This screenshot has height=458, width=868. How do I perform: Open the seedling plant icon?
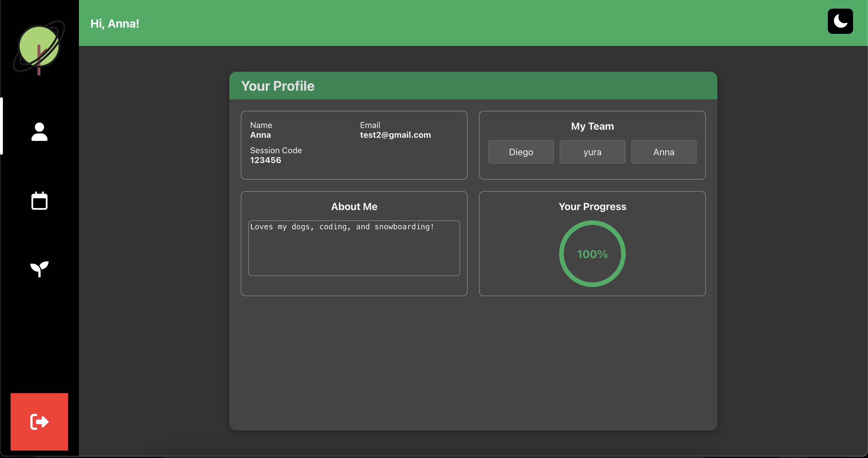pos(39,269)
